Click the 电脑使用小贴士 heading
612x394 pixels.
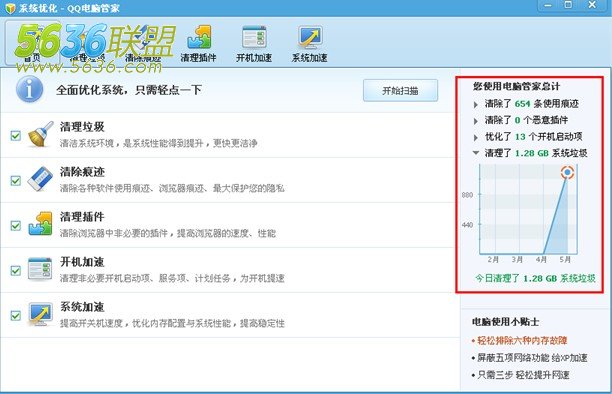pyautogui.click(x=505, y=322)
